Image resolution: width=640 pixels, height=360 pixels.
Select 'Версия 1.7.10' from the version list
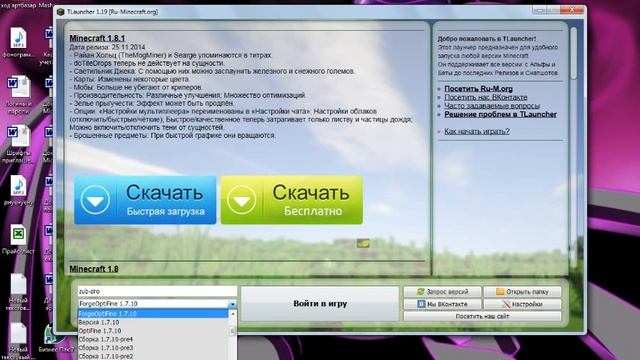pos(153,322)
